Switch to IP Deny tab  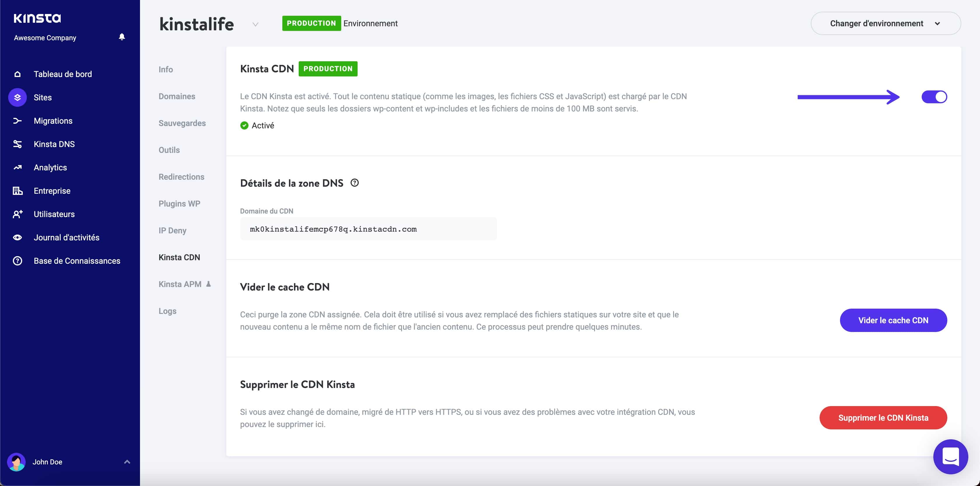tap(172, 231)
